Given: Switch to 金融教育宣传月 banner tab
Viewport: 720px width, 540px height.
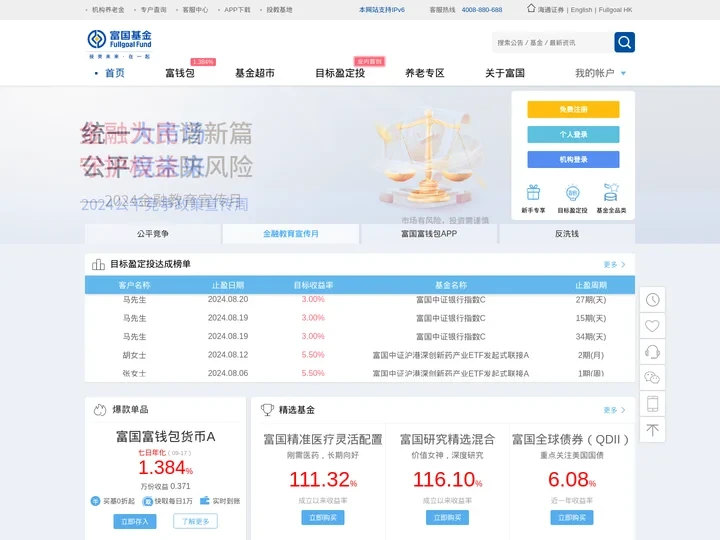Looking at the screenshot, I should pyautogui.click(x=291, y=234).
